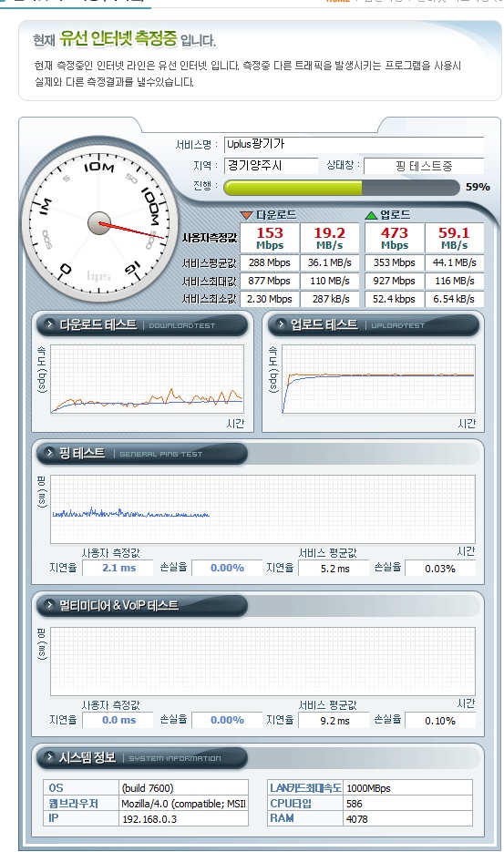The height and width of the screenshot is (852, 504).
Task: Click the 52.4 kbps service minimum cell
Action: tap(394, 299)
